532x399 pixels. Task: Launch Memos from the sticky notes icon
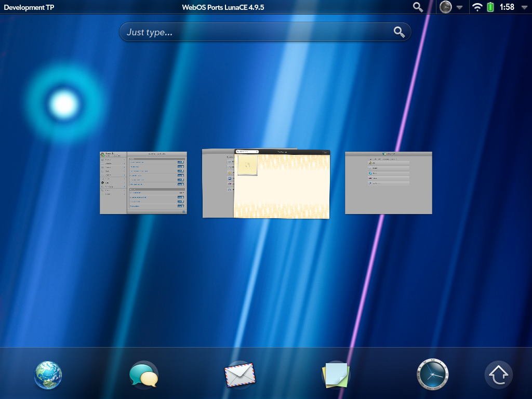[336, 375]
